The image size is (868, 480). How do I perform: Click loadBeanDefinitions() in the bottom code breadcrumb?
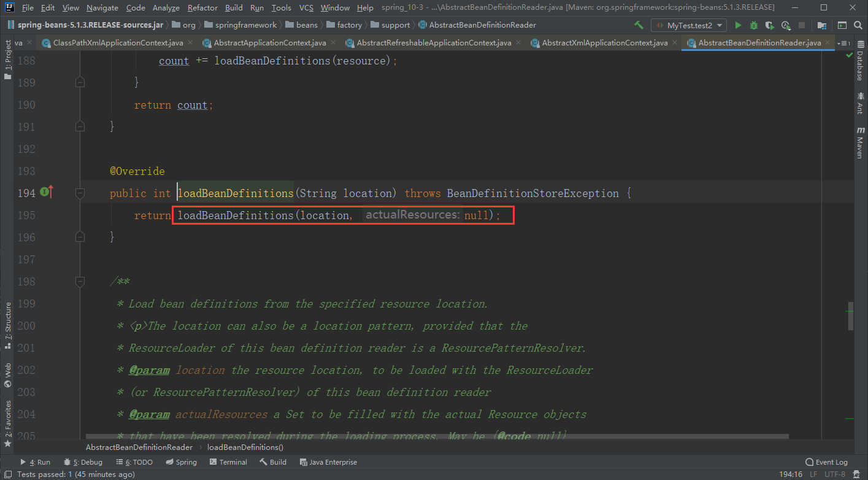coord(245,447)
